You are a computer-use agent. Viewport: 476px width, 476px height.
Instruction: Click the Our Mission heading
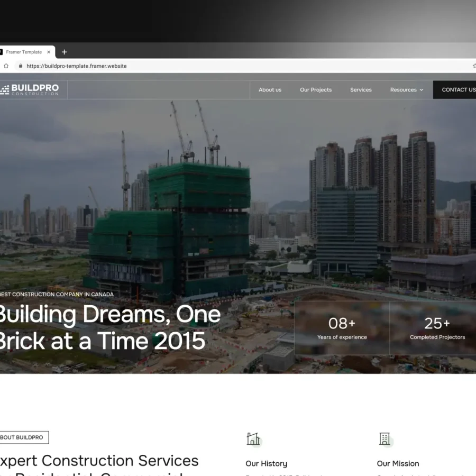coord(398,463)
